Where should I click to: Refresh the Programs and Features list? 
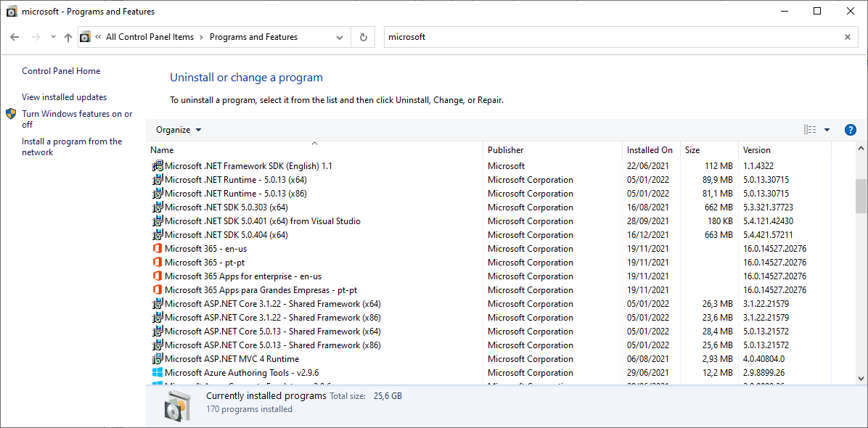363,37
